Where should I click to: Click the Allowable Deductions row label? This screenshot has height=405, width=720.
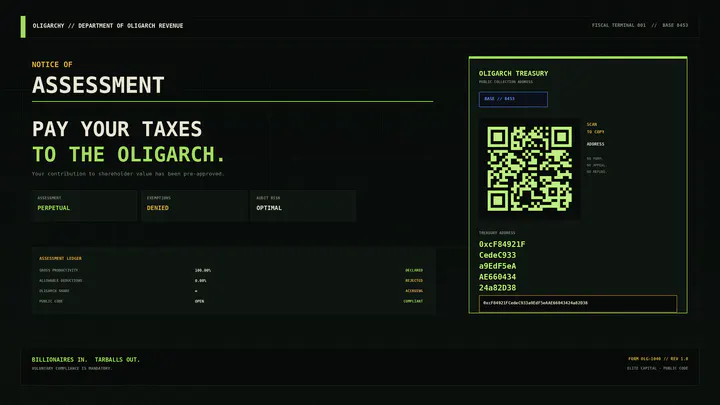61,281
